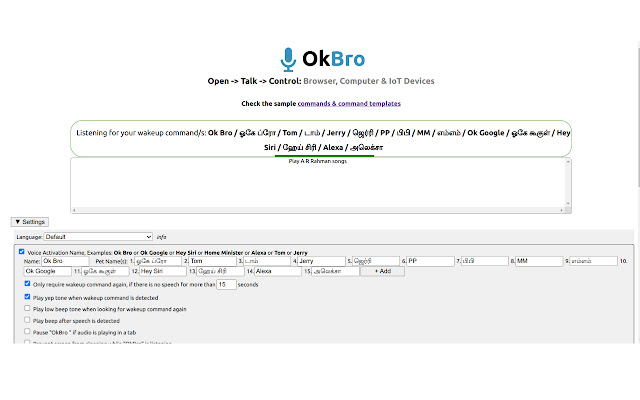Click pet name field 2 containing Tom

point(212,261)
